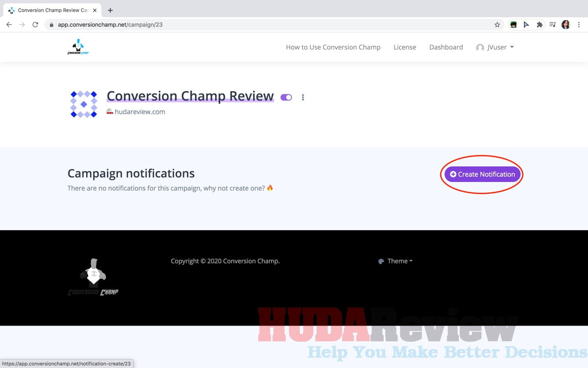Viewport: 588px width, 368px height.
Task: Click the Campaign notifications heading
Action: (131, 173)
